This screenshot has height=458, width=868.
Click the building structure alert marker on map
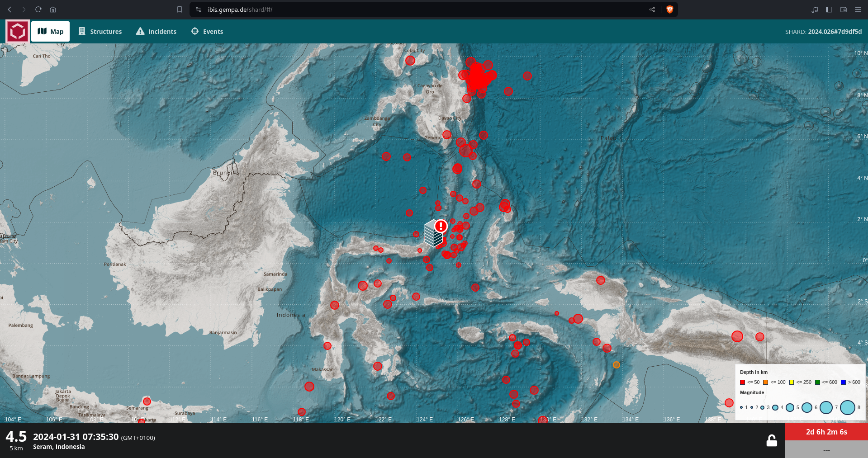435,233
